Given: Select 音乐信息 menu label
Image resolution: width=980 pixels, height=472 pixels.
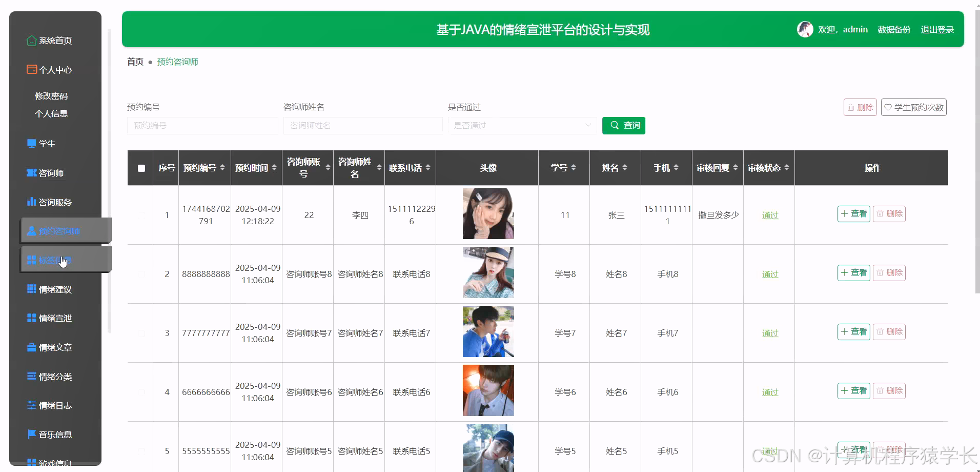Looking at the screenshot, I should tap(55, 435).
